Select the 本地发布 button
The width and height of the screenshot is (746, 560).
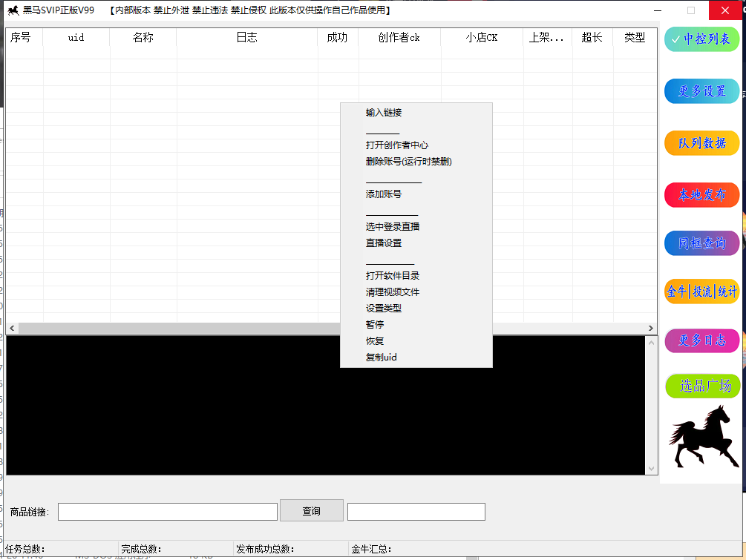[701, 195]
